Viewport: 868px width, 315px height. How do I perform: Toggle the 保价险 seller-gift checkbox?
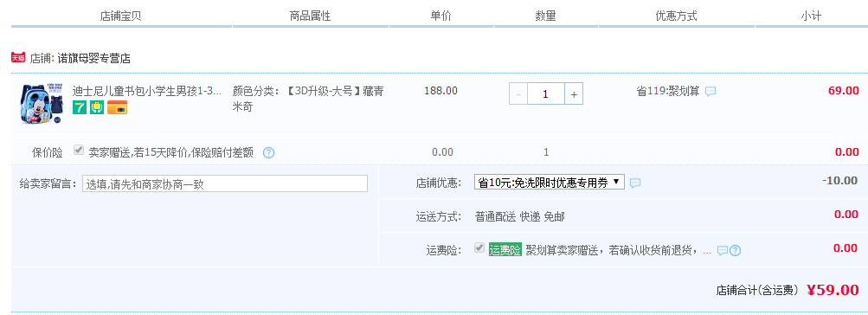pyautogui.click(x=79, y=150)
